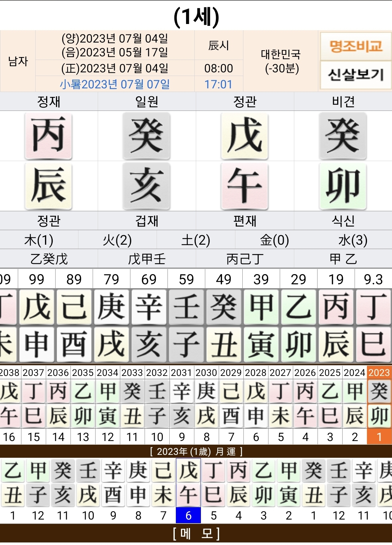The height and width of the screenshot is (545, 392).
Task: Tap the 巳 branch tile above month 5
Action: pyautogui.click(x=213, y=495)
